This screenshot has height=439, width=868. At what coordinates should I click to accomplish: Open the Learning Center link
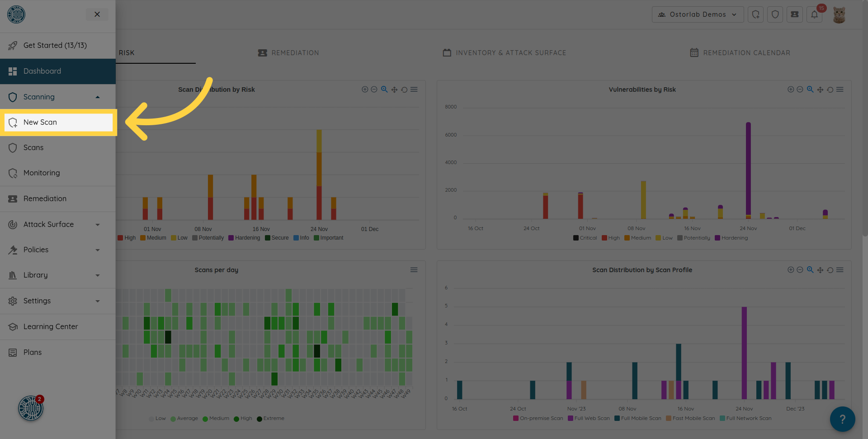(51, 326)
